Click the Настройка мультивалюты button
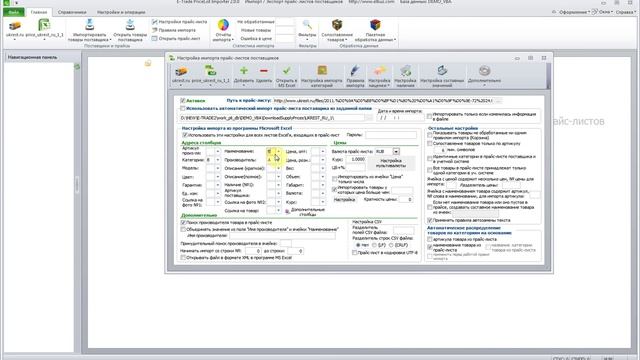The image size is (640, 360). [391, 163]
